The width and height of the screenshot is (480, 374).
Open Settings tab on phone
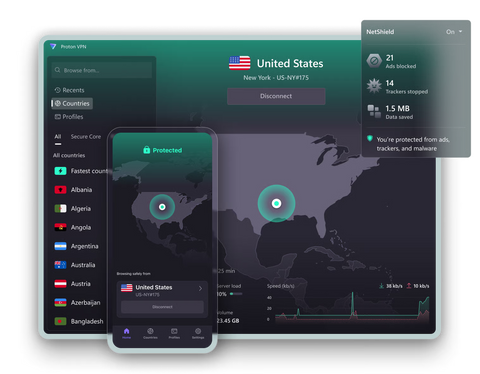coord(198,333)
